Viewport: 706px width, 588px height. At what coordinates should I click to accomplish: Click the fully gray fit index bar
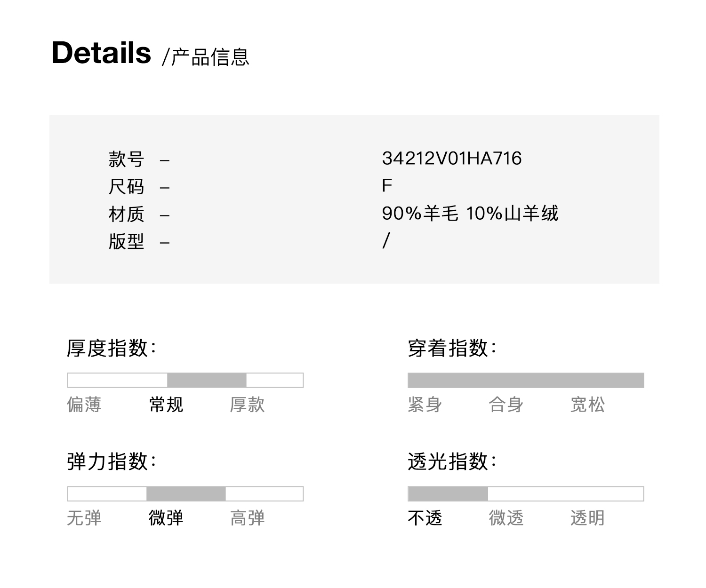525,380
